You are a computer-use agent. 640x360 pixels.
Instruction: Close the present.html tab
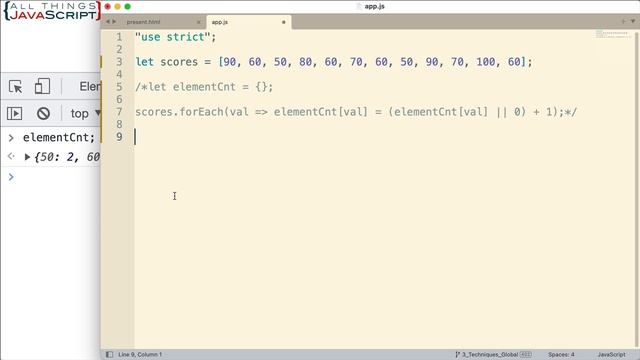point(198,22)
